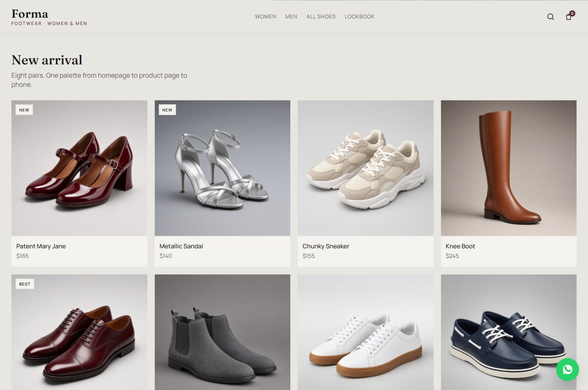Click NEW badge on Metallic Sandal
The width and height of the screenshot is (588, 390).
[167, 110]
